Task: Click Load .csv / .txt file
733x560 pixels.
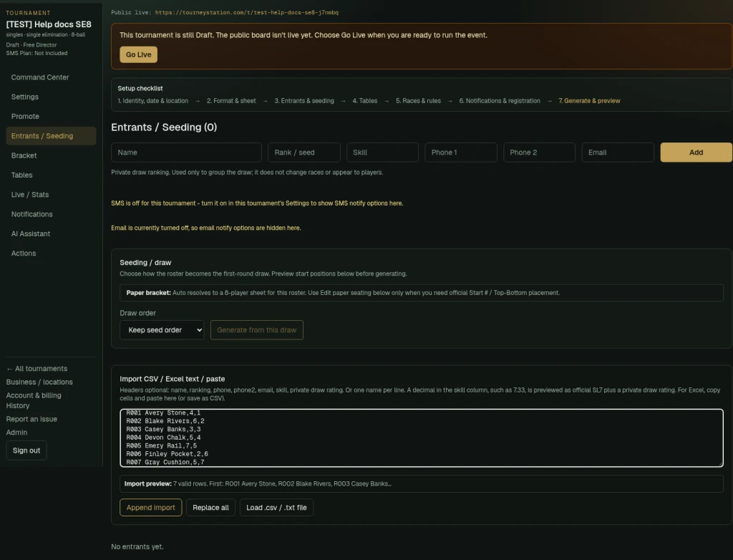Action: 276,508
